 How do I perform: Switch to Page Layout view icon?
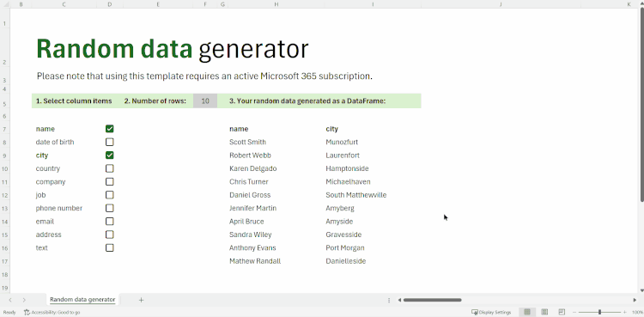(544, 312)
